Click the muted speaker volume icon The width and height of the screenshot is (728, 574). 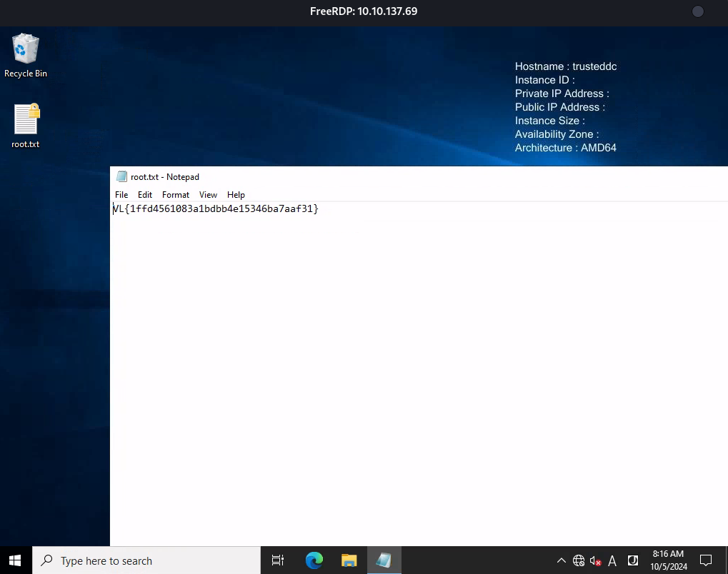595,560
